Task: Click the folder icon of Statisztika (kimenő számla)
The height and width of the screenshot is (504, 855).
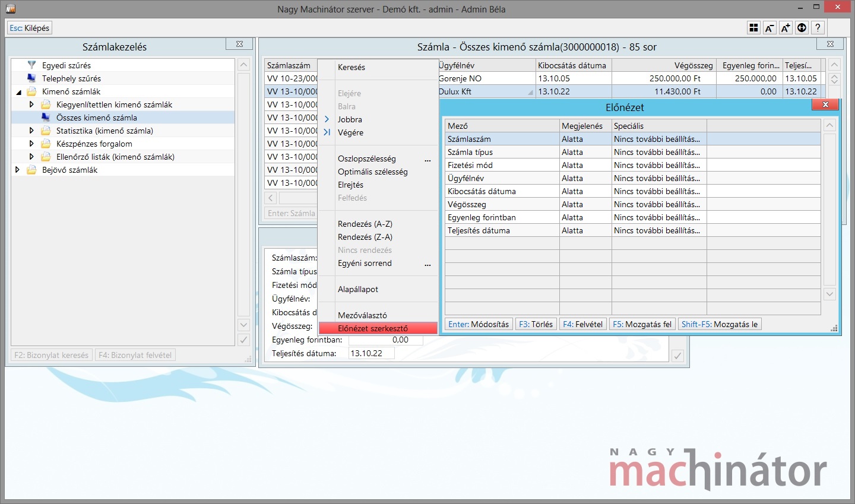Action: tap(46, 131)
